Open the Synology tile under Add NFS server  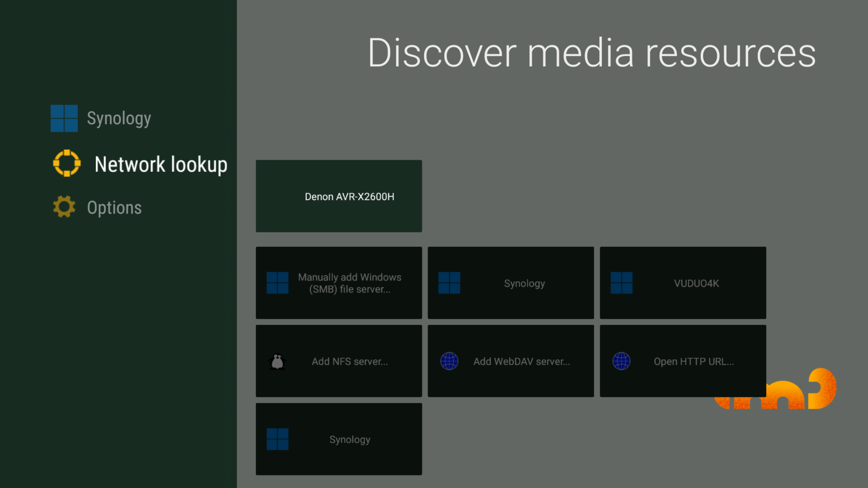click(339, 439)
